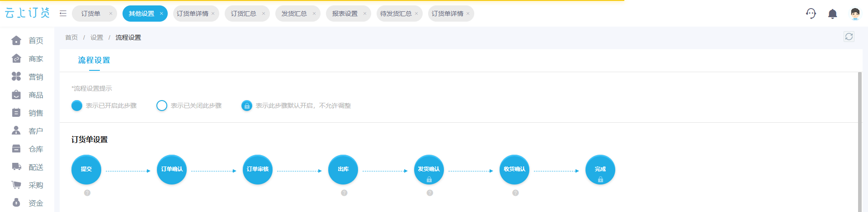Click 首页 in the breadcrumb

coord(71,37)
